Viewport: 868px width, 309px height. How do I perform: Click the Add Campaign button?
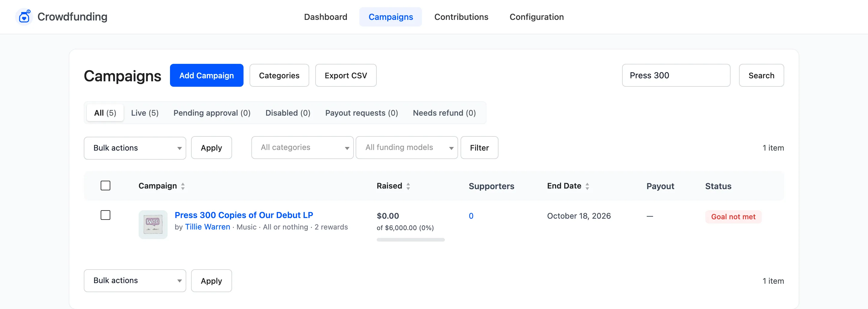(x=206, y=75)
